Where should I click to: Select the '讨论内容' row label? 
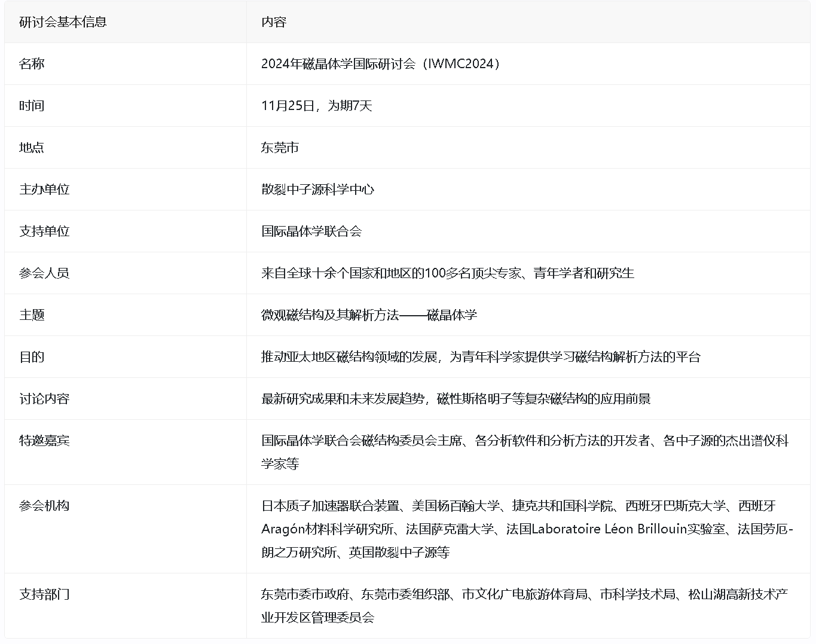tap(44, 399)
